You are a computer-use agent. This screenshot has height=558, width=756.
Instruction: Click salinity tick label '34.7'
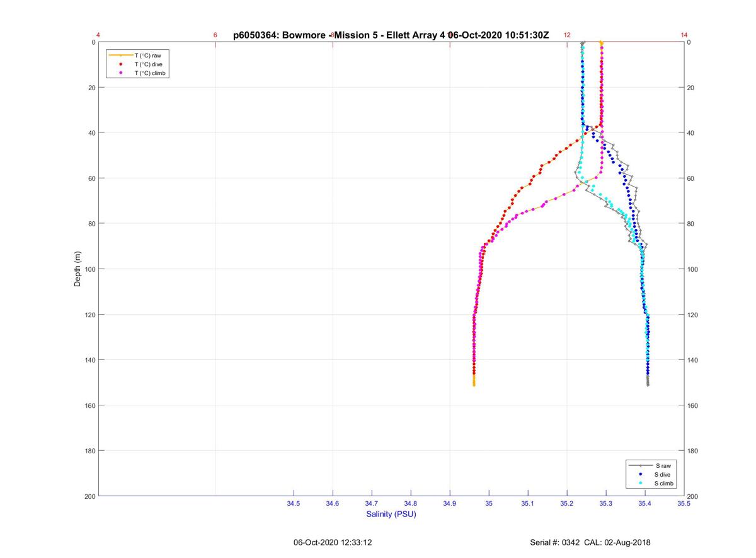(372, 504)
